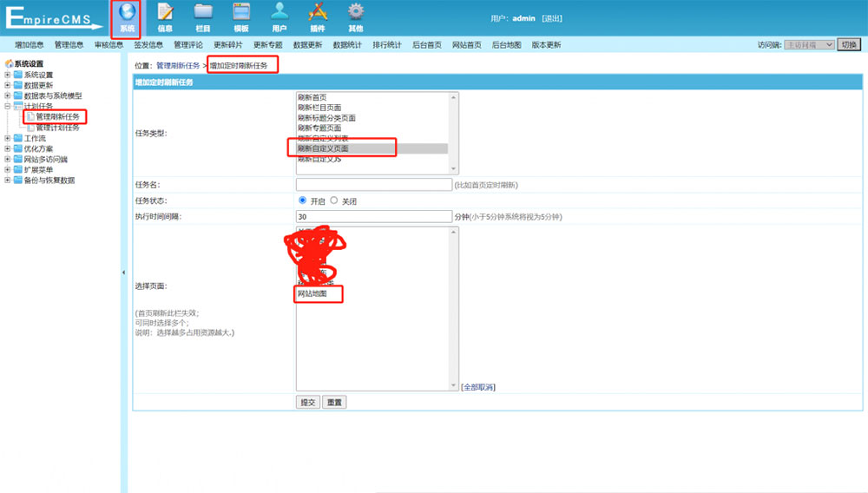The height and width of the screenshot is (493, 868).
Task: Select 刷新自定义页面 in the task type list
Action: [372, 148]
